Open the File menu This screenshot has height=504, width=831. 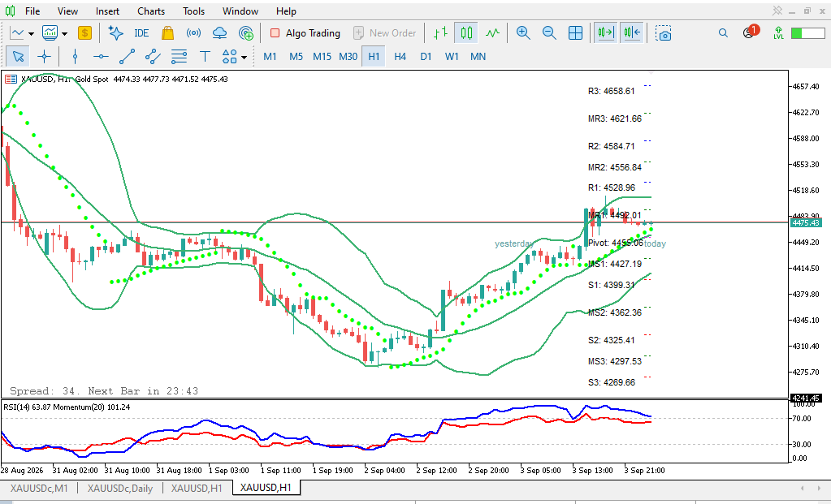pos(32,11)
